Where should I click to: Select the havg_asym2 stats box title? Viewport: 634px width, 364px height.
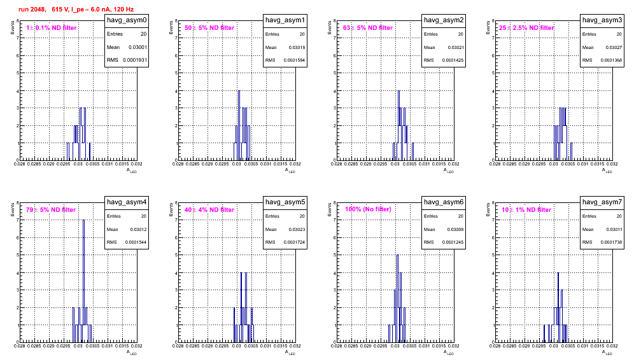444,20
